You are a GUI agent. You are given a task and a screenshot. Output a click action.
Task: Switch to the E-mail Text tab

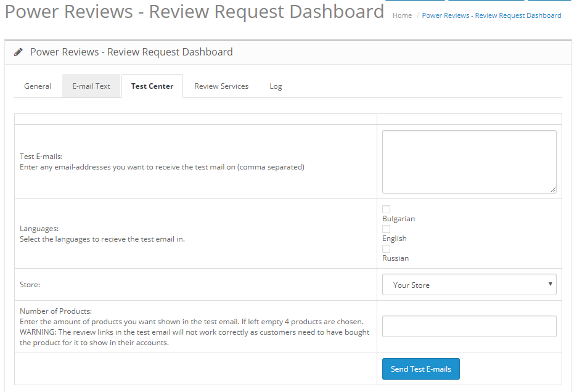(91, 86)
